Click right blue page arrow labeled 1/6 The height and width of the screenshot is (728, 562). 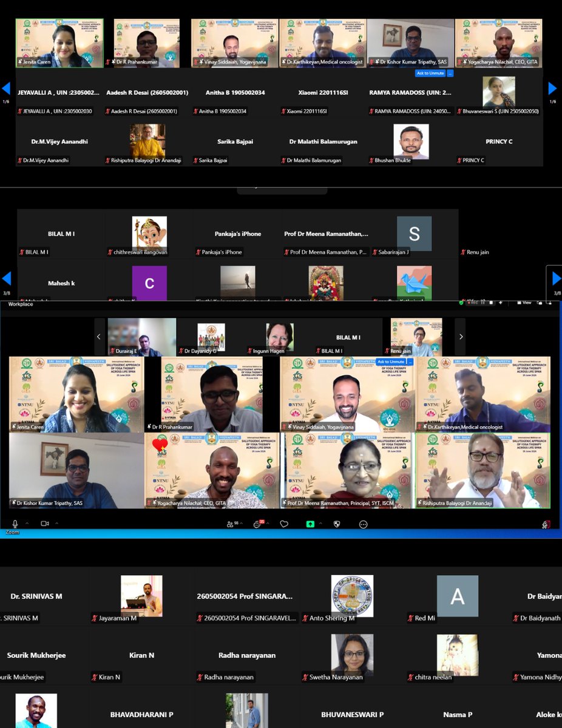click(552, 89)
